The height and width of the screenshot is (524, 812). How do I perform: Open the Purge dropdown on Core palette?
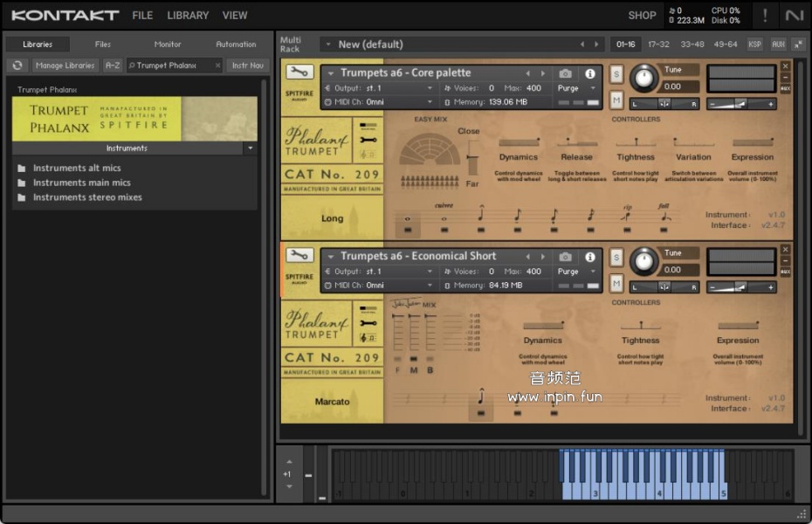click(x=577, y=88)
